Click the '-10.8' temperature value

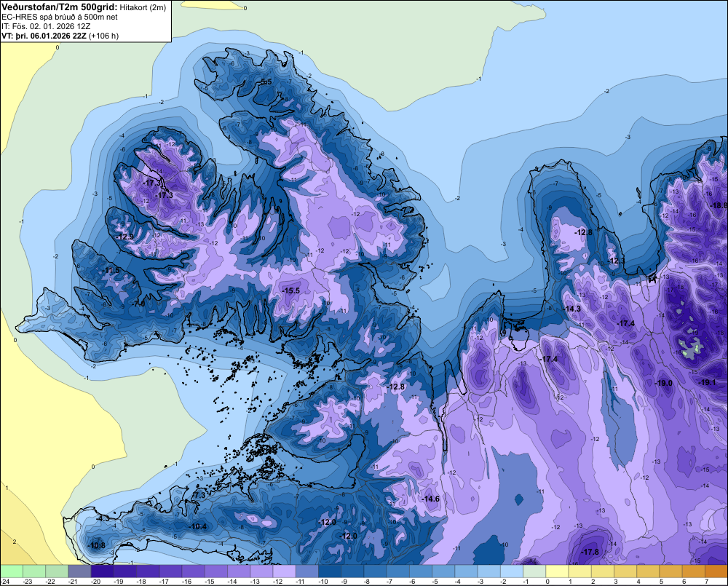tap(97, 545)
